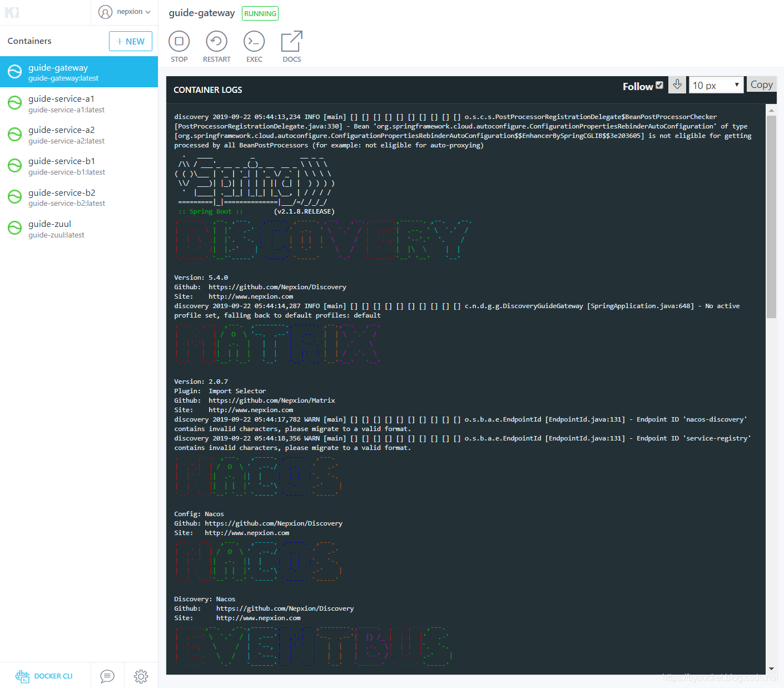This screenshot has height=688, width=784.
Task: Click the guide-gateway title heading
Action: tap(202, 13)
